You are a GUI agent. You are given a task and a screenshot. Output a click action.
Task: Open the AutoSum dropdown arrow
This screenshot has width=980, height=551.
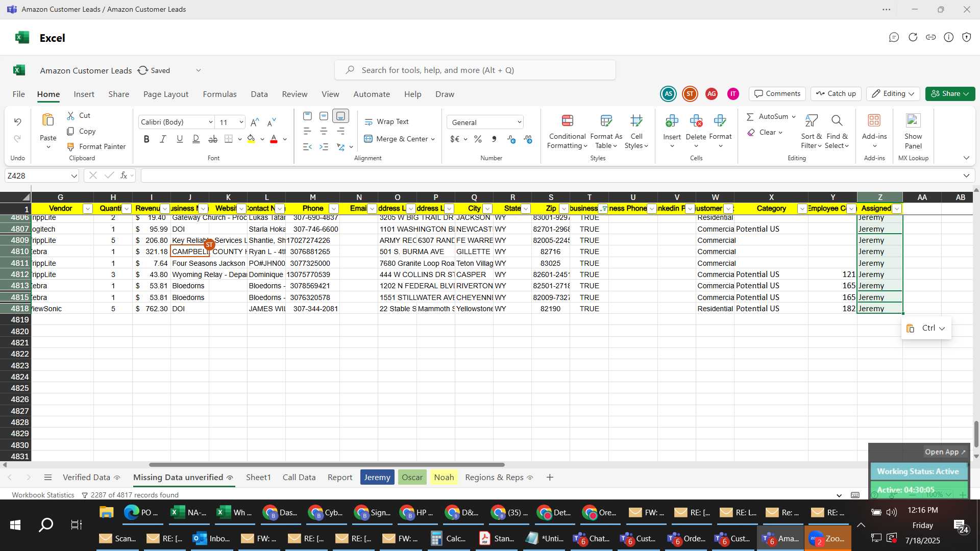[x=794, y=117]
